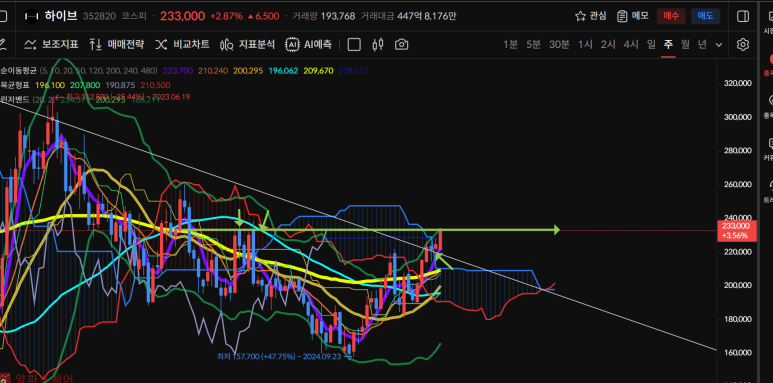773x383 pixels.
Task: Click Ichimoku value 210,500
Action: point(155,85)
